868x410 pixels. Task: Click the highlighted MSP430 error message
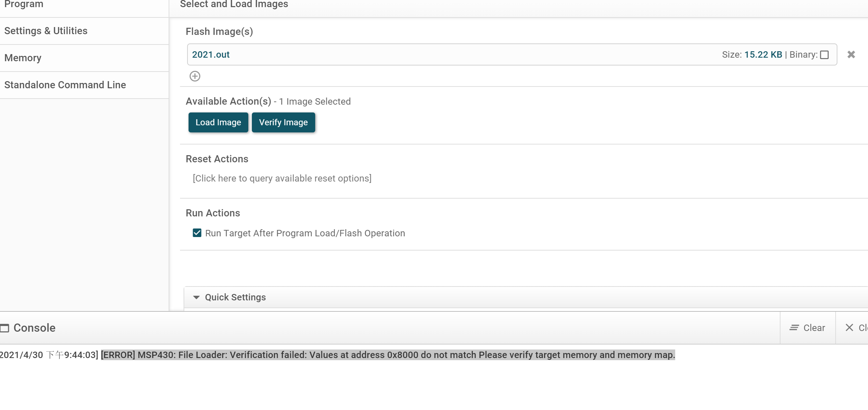(388, 355)
